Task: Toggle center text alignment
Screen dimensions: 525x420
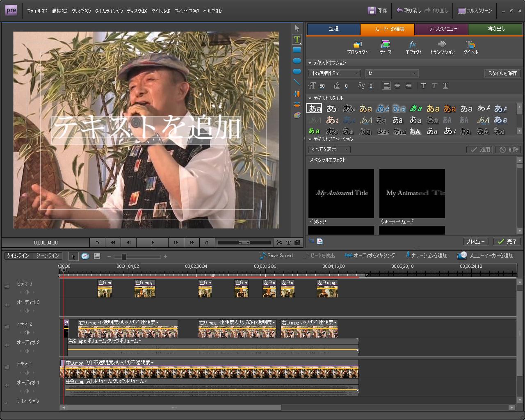Action: [x=397, y=86]
